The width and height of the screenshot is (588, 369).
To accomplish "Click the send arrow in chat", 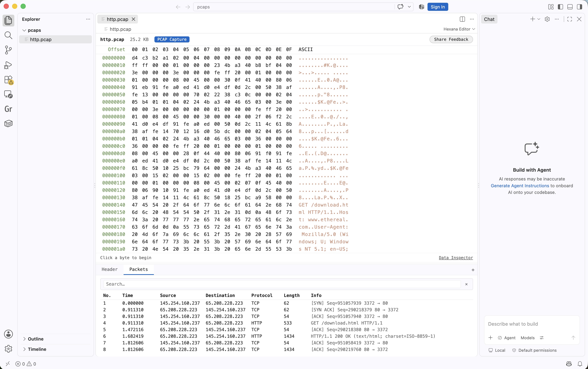I will point(573,338).
